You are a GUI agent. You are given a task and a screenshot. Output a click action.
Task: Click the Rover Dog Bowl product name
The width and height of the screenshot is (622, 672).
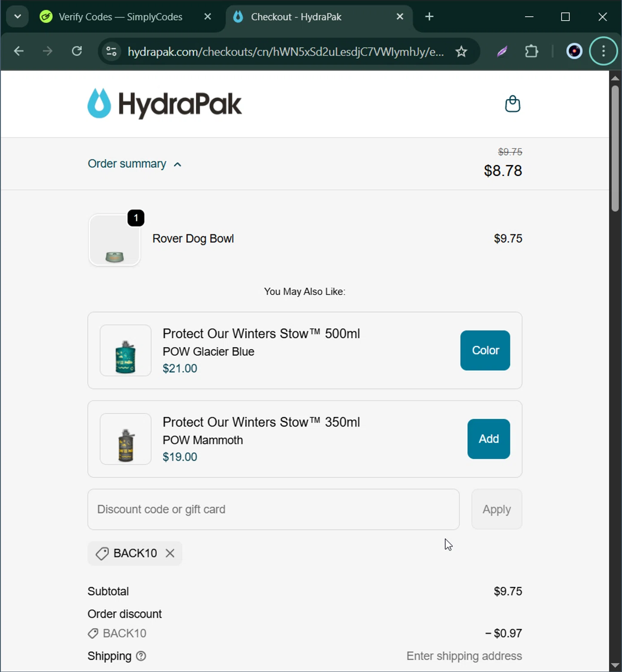pyautogui.click(x=193, y=239)
